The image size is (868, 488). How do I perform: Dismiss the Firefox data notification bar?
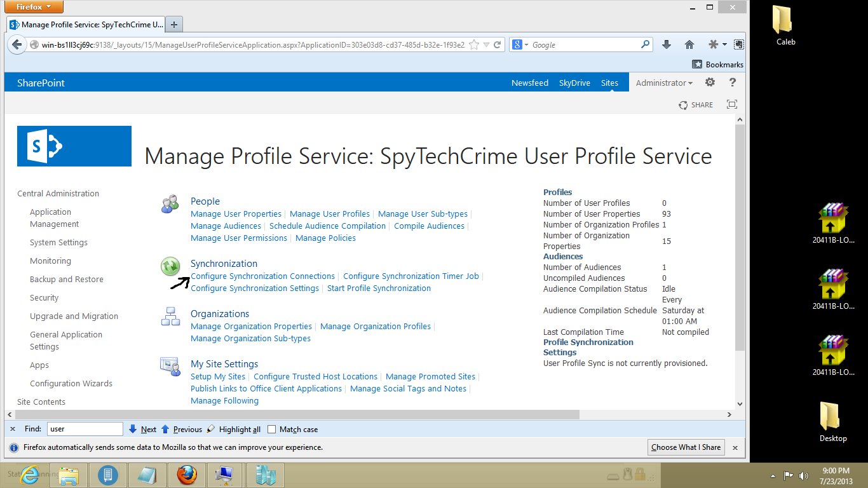pos(735,447)
